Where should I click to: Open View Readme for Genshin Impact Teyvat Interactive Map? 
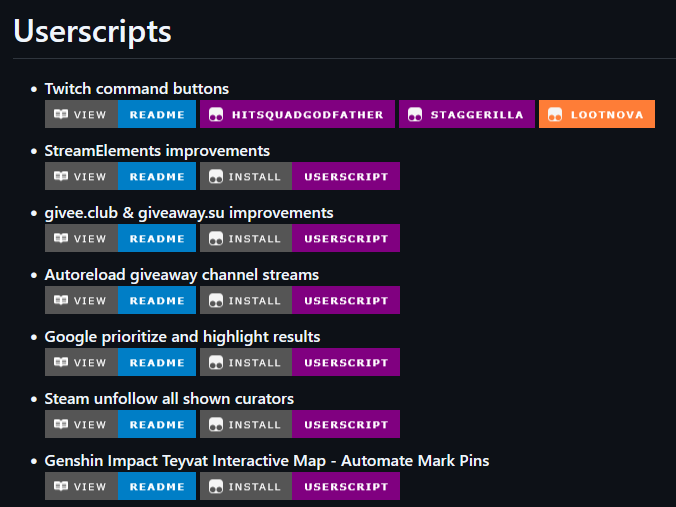pos(120,486)
